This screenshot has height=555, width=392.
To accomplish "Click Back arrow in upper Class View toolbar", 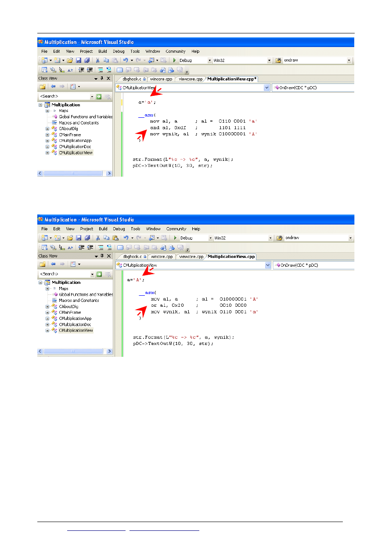I will pyautogui.click(x=53, y=87).
